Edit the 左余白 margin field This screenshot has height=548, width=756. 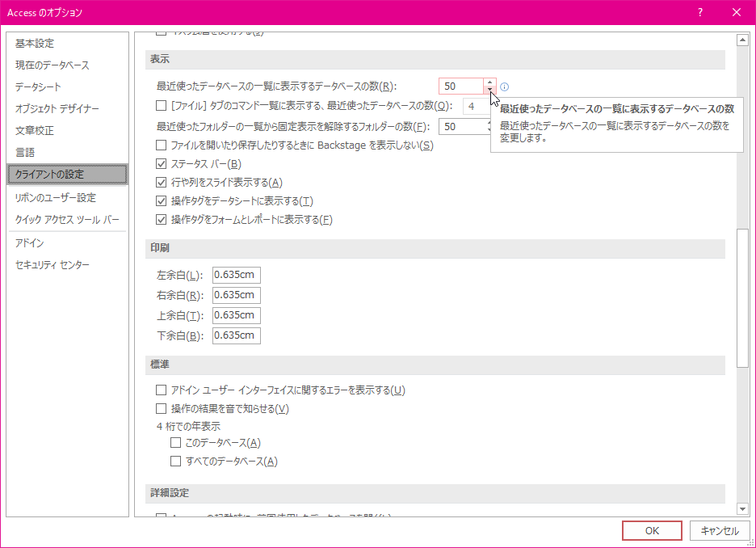tap(236, 275)
